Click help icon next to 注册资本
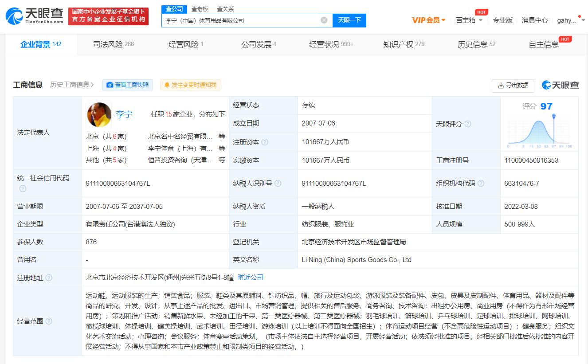The height and width of the screenshot is (364, 588). coord(265,142)
